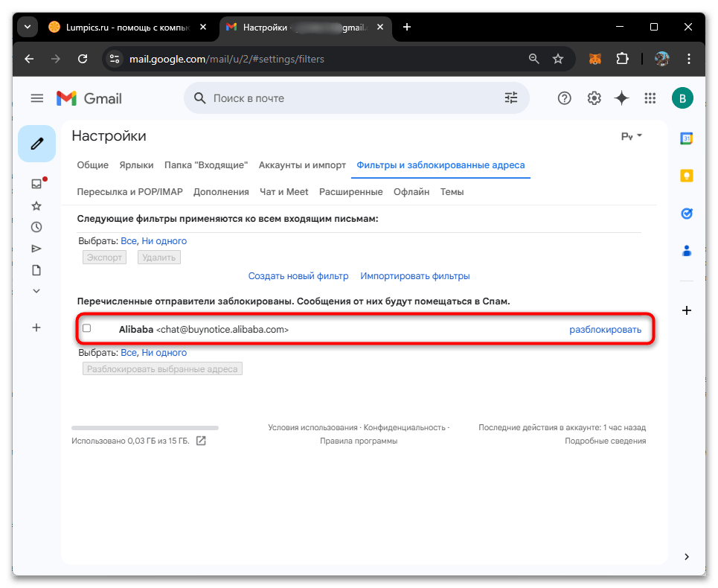
Task: Switch to the Ярлыки settings tab
Action: [x=136, y=164]
